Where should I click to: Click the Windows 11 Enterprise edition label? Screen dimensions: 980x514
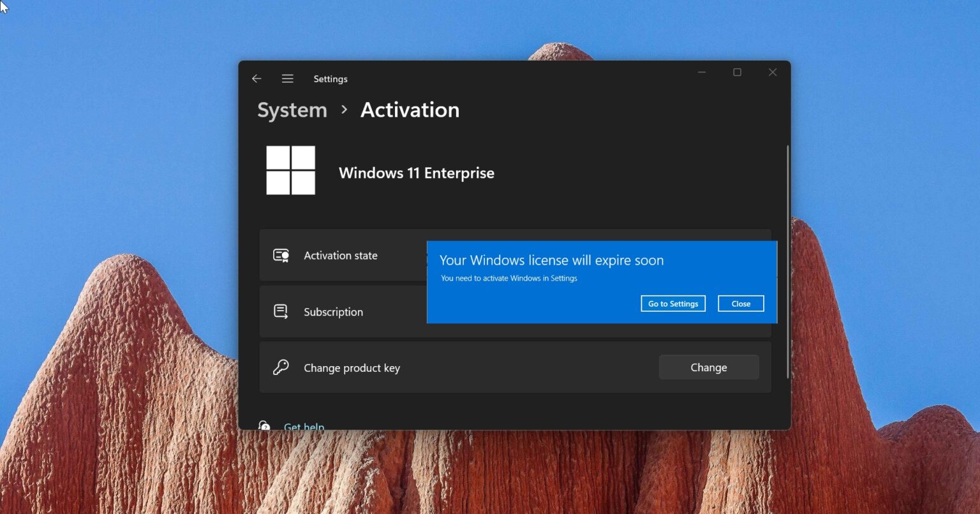(x=416, y=173)
